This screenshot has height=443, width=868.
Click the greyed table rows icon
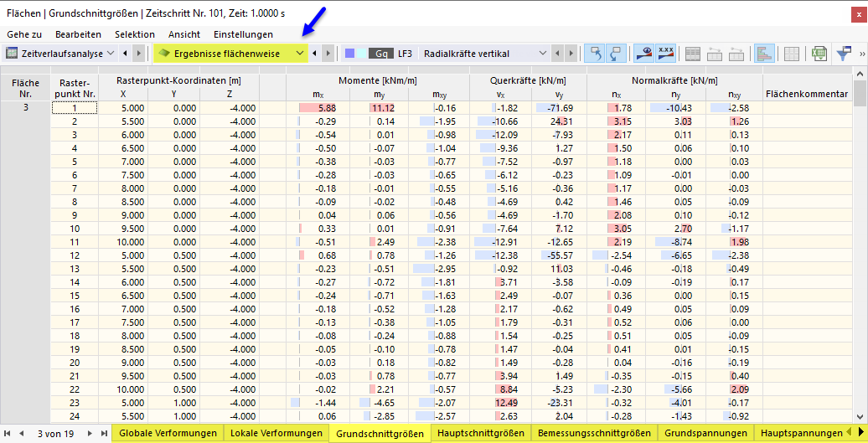693,54
